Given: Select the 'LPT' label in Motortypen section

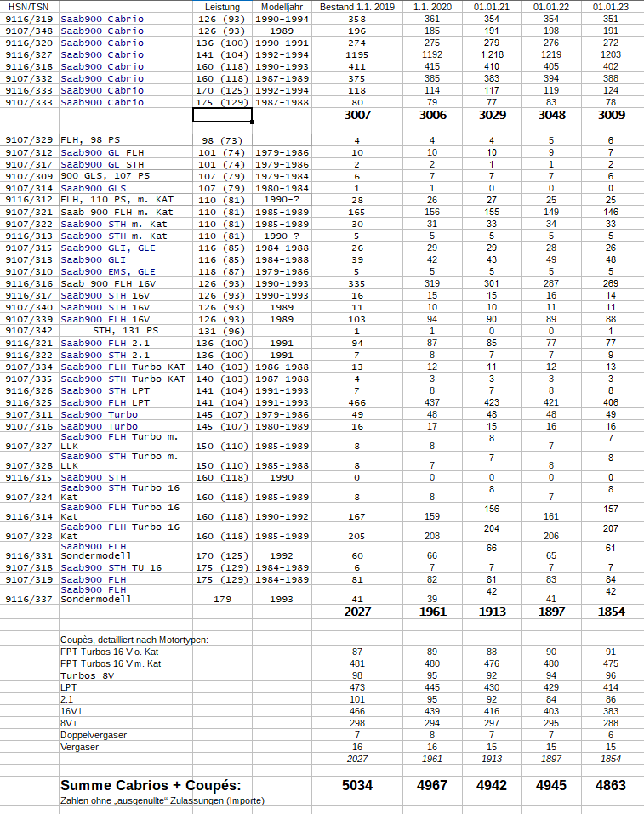Looking at the screenshot, I should (69, 687).
